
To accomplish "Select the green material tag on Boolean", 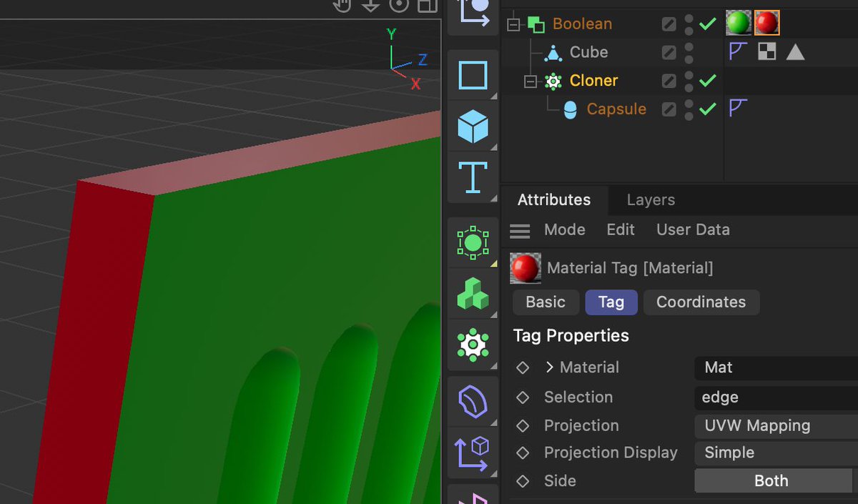I will pos(739,23).
